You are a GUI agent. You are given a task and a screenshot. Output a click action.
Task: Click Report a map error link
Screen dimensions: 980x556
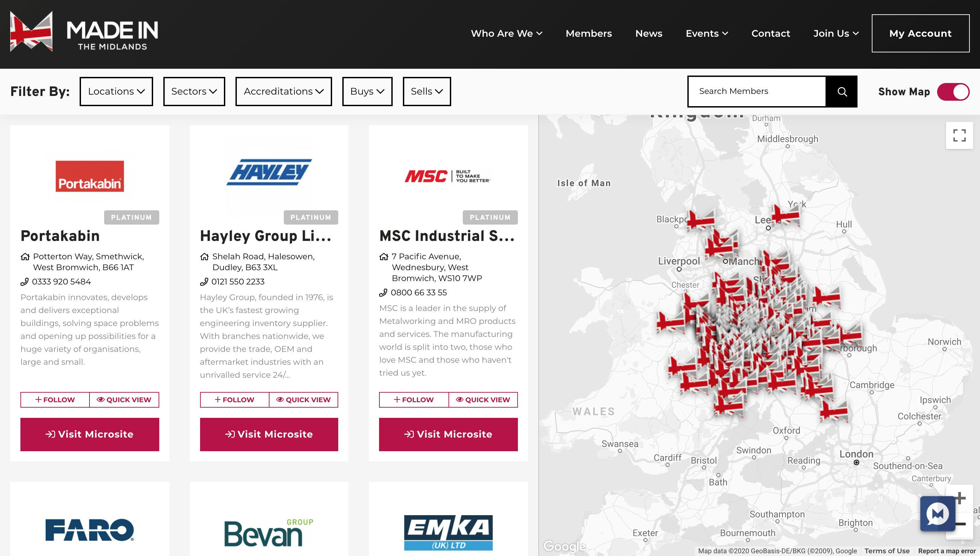[947, 551]
